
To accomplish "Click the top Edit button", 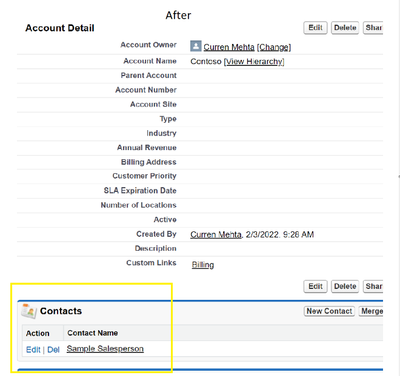I will coord(315,28).
